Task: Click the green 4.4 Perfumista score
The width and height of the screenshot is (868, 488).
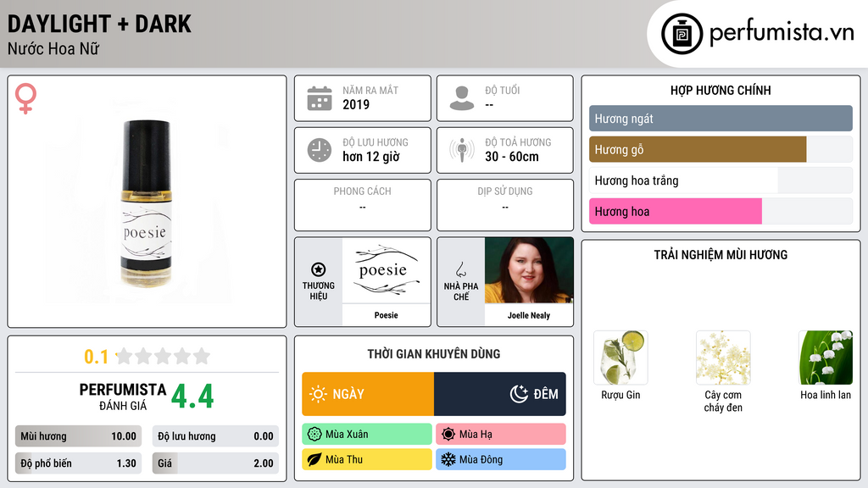Action: coord(192,396)
